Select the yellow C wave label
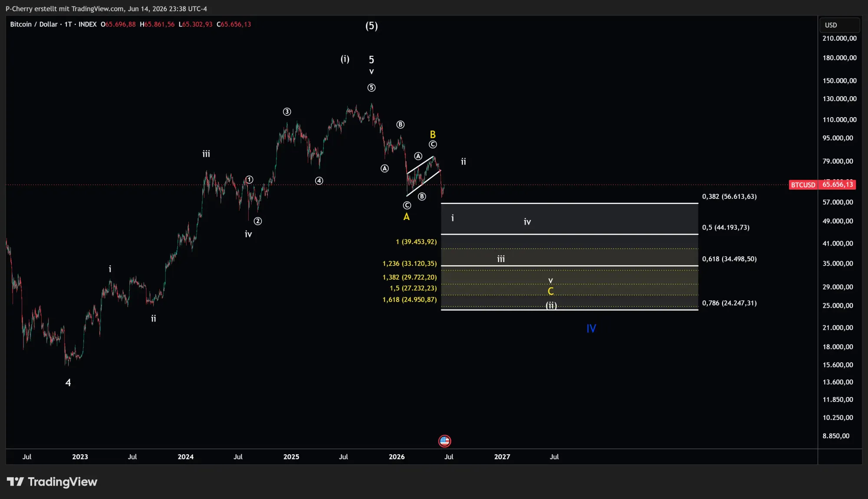Image resolution: width=868 pixels, height=499 pixels. [551, 291]
